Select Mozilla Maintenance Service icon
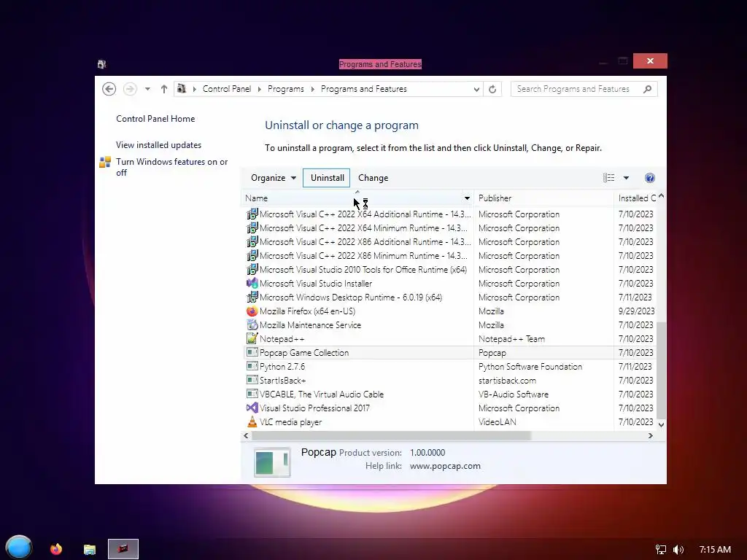The height and width of the screenshot is (560, 747). (252, 324)
